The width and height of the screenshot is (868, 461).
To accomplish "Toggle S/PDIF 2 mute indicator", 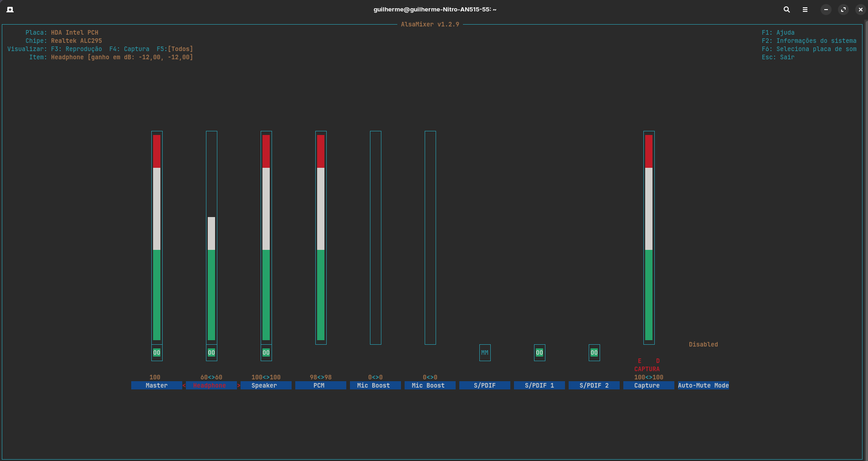I will click(x=594, y=352).
